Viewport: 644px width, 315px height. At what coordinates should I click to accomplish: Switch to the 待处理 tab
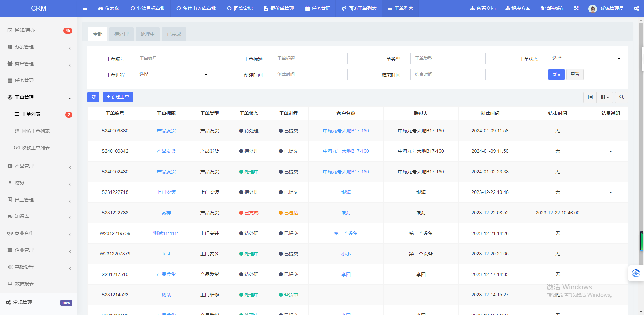(x=121, y=34)
